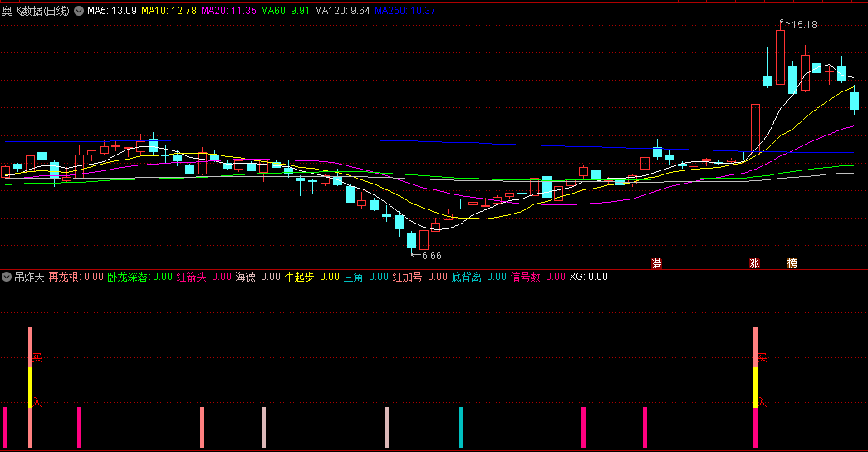The height and width of the screenshot is (452, 868).
Task: Select the MA20: 11.35 magenta label
Action: [228, 11]
